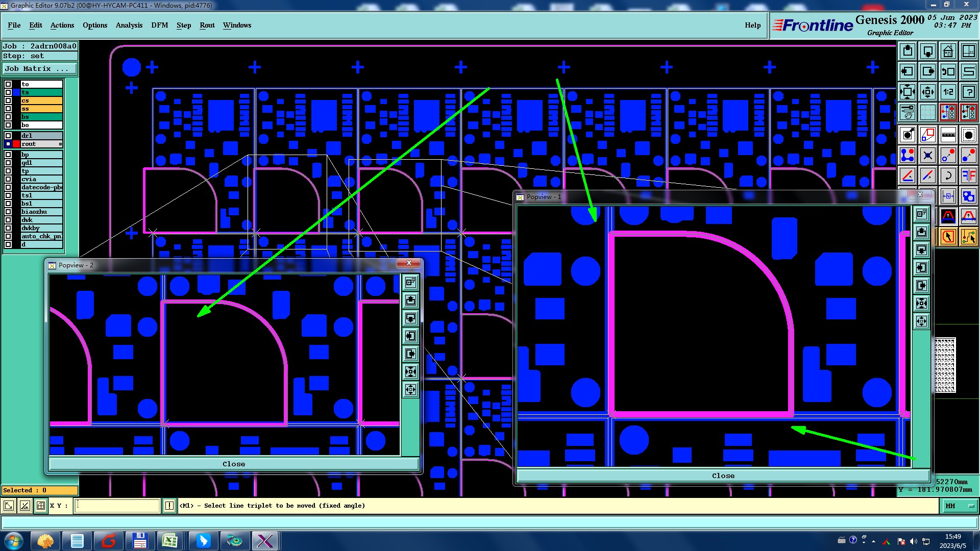Screen dimensions: 980x551
Task: Click the question mark help box icon
Action: [969, 92]
